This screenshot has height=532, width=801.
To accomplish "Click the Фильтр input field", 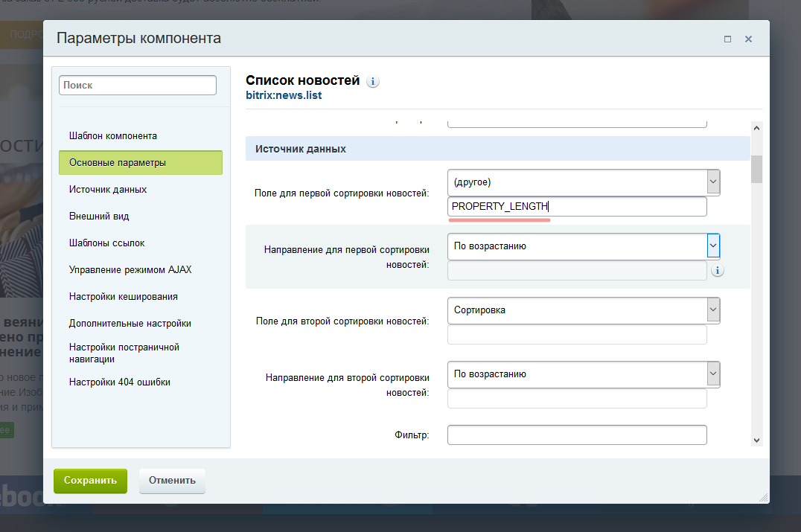I will [x=577, y=435].
